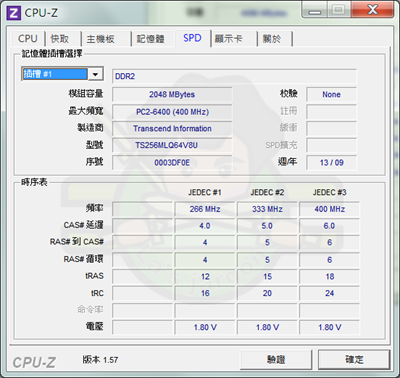Click the 版本 1.57 version text
The image size is (400, 378).
coord(100,360)
